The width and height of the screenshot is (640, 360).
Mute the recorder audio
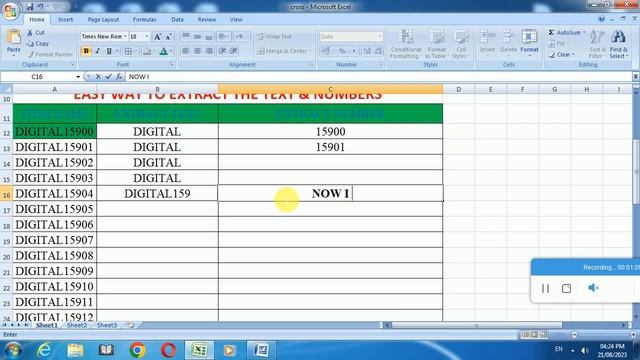point(593,288)
